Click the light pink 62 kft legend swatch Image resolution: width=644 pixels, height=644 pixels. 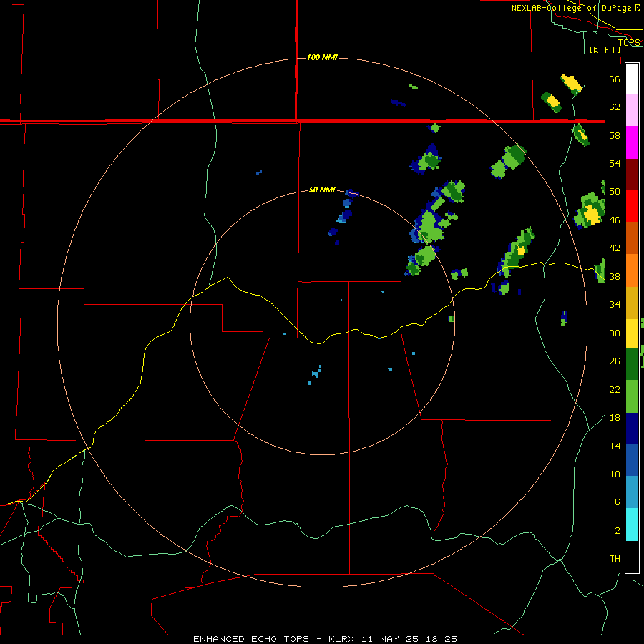click(632, 110)
